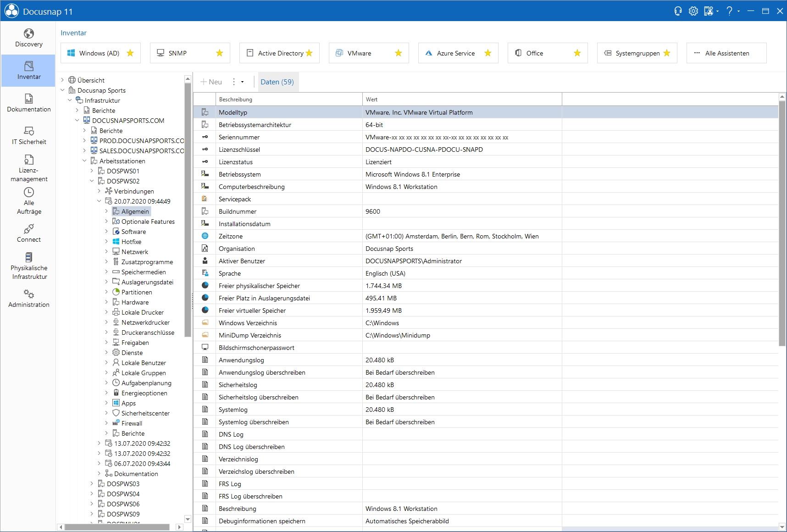The width and height of the screenshot is (787, 532).
Task: Open the Administration section
Action: (28, 299)
